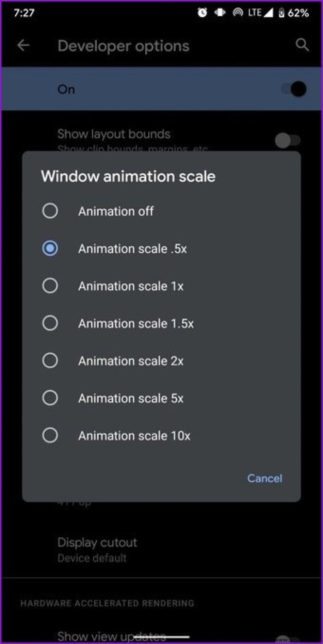
Task: Cancel the Window animation scale dialog
Action: pyautogui.click(x=264, y=478)
